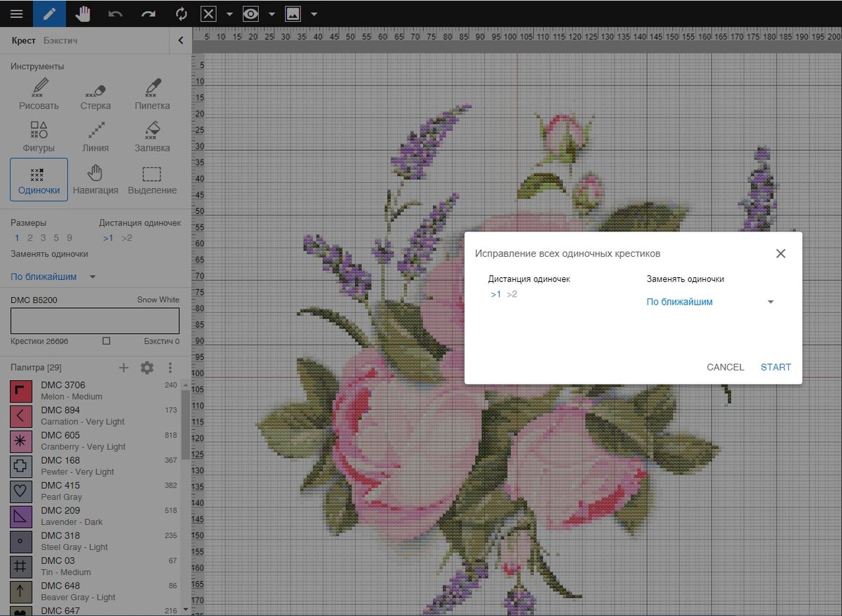Select DMC 894 Carnation swatch
This screenshot has width=842, height=616.
coord(20,416)
